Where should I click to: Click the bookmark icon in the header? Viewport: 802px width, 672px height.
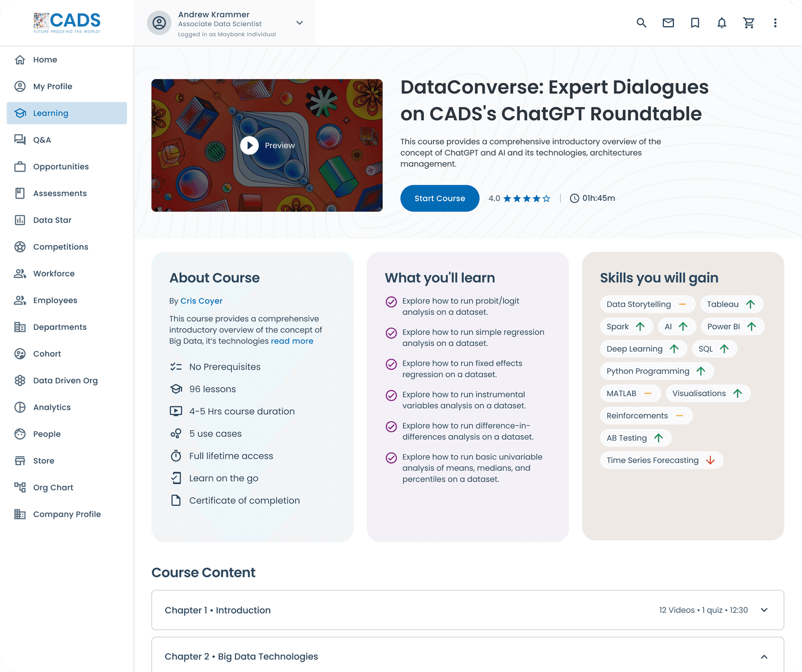tap(695, 23)
